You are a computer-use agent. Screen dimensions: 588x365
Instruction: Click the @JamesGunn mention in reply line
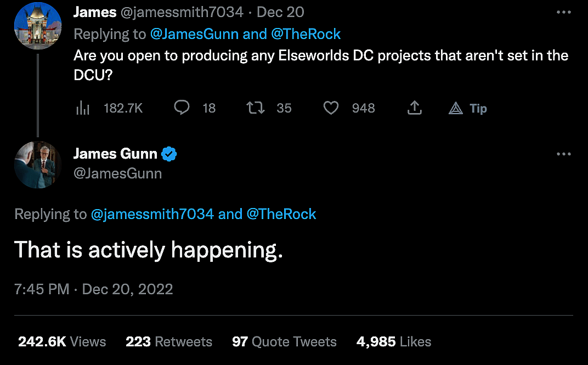click(194, 34)
